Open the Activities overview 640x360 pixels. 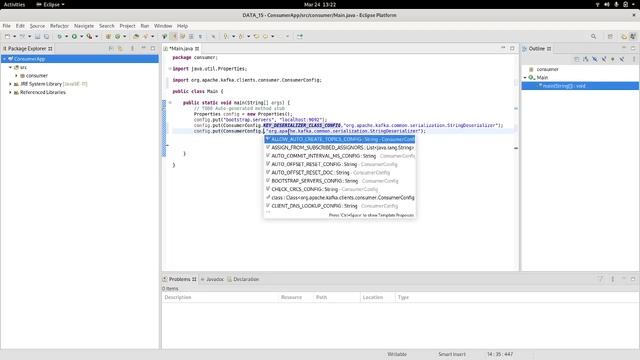tap(14, 4)
